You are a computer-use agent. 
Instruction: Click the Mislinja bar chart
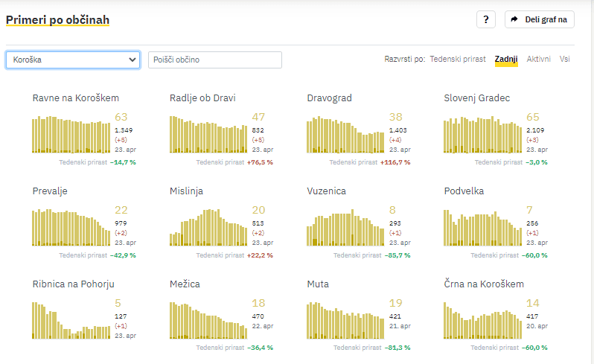tap(208, 228)
